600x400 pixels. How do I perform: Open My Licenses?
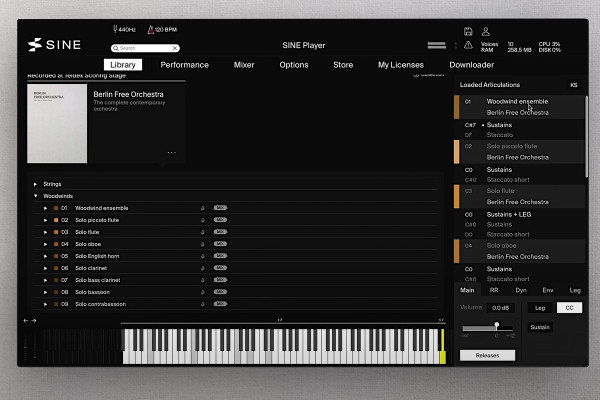(x=401, y=65)
